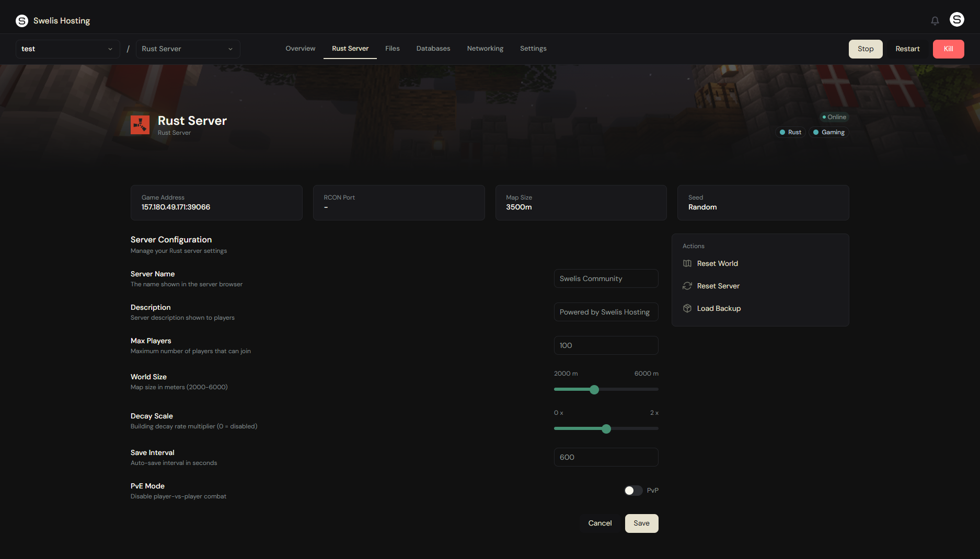This screenshot has width=980, height=559.
Task: Open the Seed card showing Random
Action: pyautogui.click(x=763, y=203)
